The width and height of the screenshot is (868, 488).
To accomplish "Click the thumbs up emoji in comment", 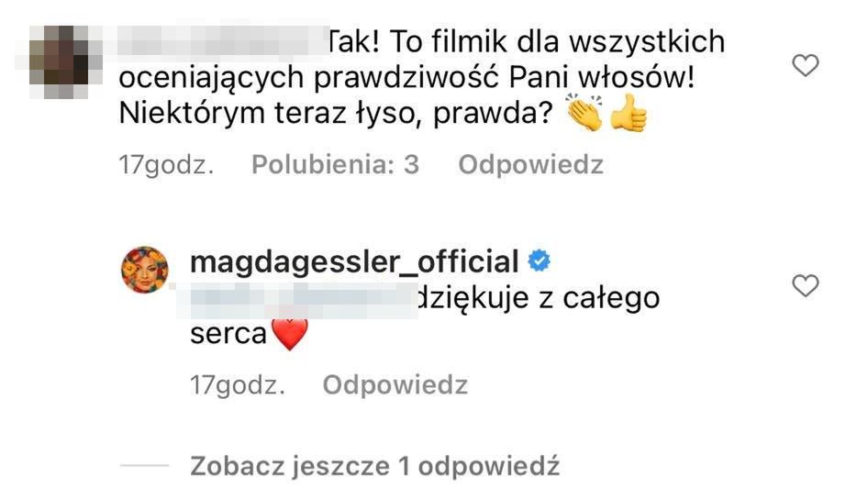I will [629, 113].
